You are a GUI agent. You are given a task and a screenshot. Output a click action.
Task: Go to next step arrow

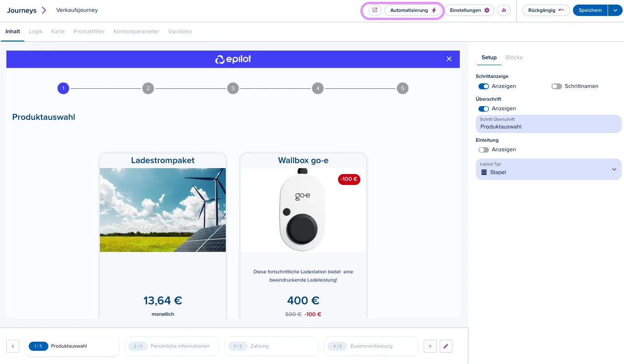point(430,346)
